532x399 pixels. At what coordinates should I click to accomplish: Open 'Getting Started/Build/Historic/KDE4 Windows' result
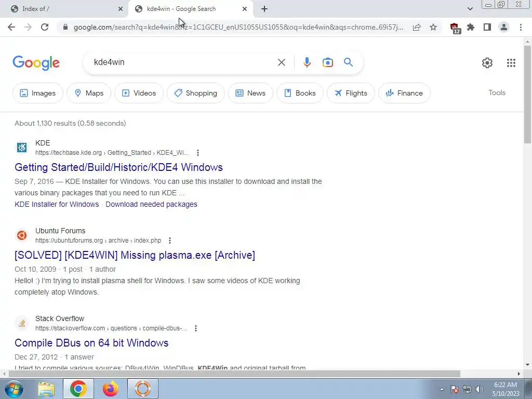point(119,167)
